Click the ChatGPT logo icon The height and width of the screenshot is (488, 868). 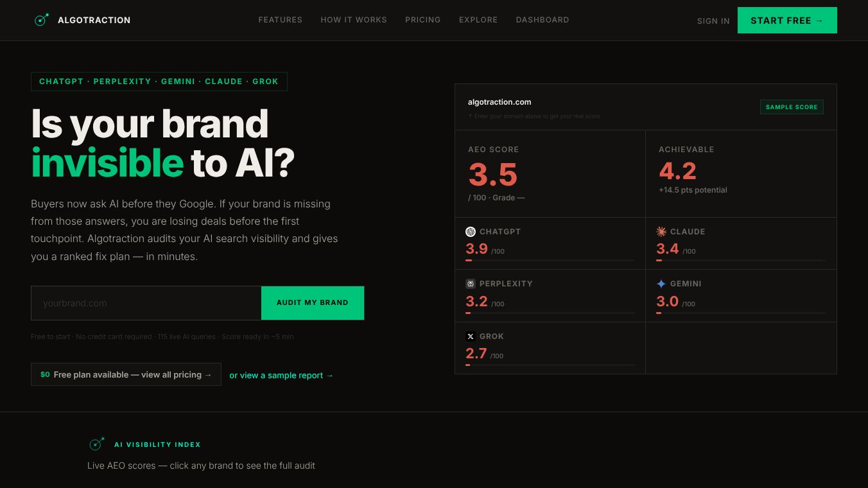(x=471, y=232)
